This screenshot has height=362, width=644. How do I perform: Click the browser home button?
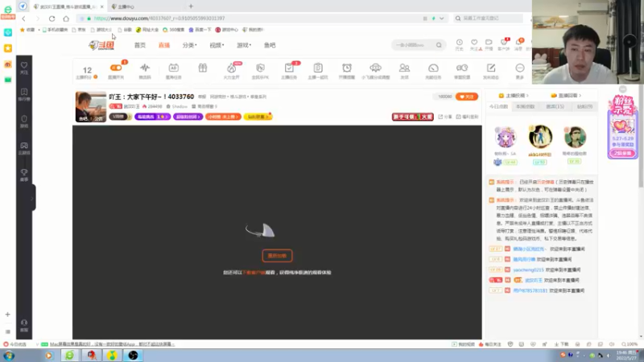click(66, 19)
